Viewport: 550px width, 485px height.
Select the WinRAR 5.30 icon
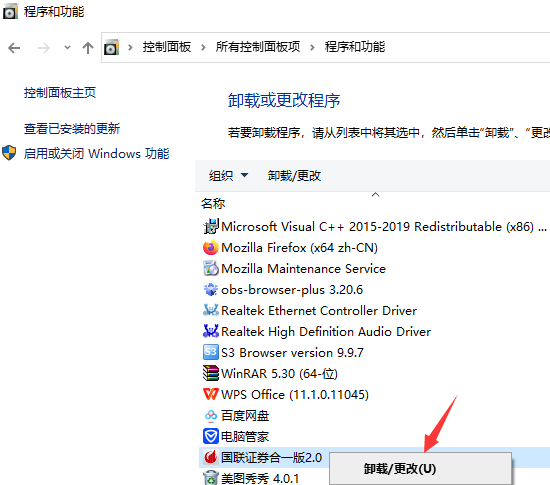(211, 373)
